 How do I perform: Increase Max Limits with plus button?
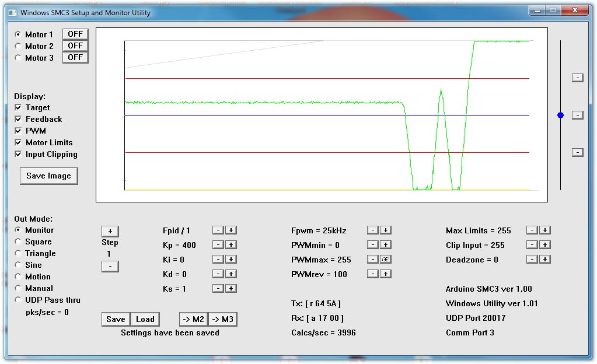544,230
